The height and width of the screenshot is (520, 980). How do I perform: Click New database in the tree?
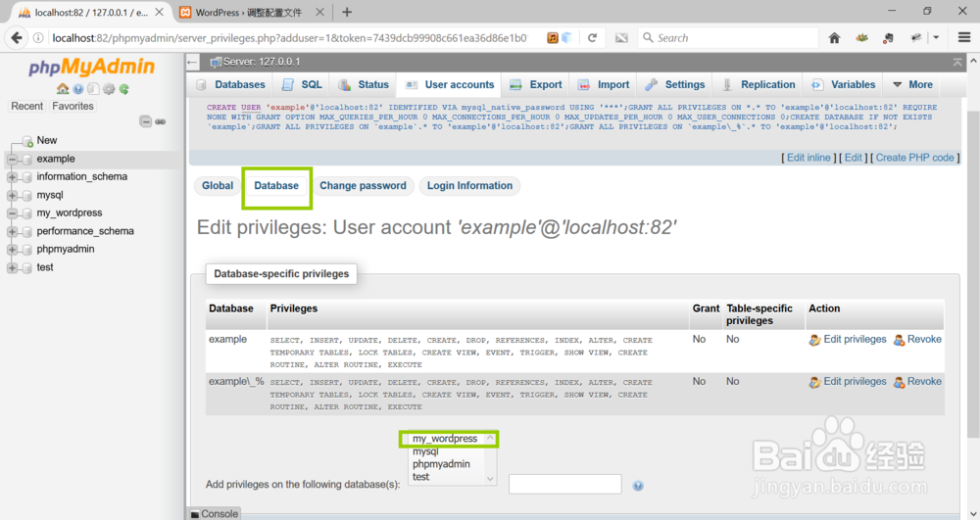tap(46, 140)
